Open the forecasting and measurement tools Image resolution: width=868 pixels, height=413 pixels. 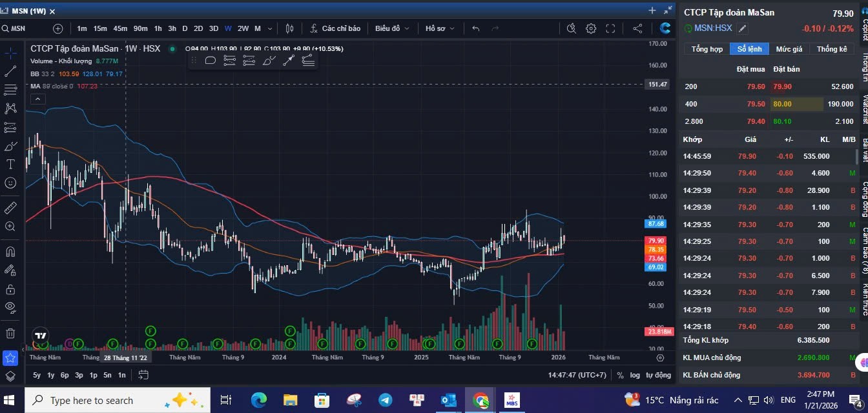10,127
